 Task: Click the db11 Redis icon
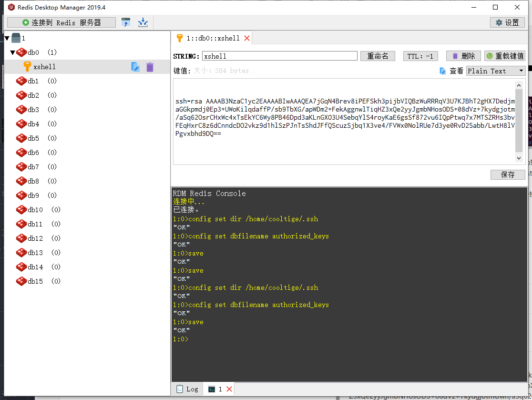[x=21, y=224]
